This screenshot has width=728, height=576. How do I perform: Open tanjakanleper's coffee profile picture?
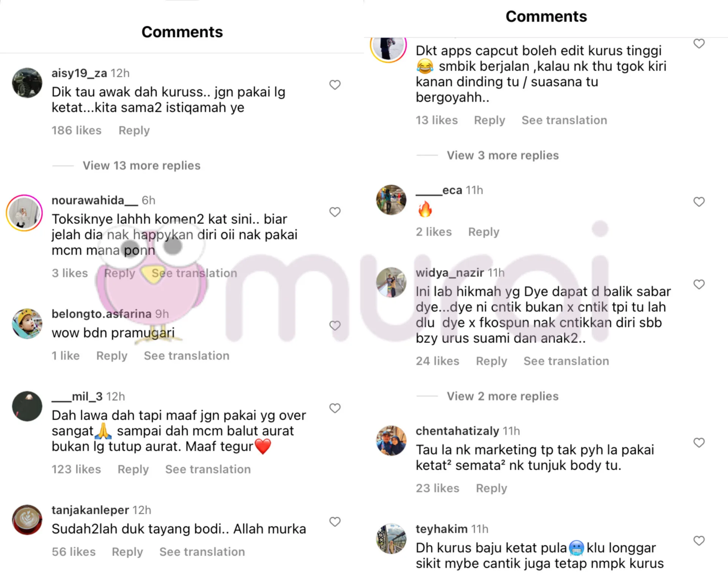27,519
